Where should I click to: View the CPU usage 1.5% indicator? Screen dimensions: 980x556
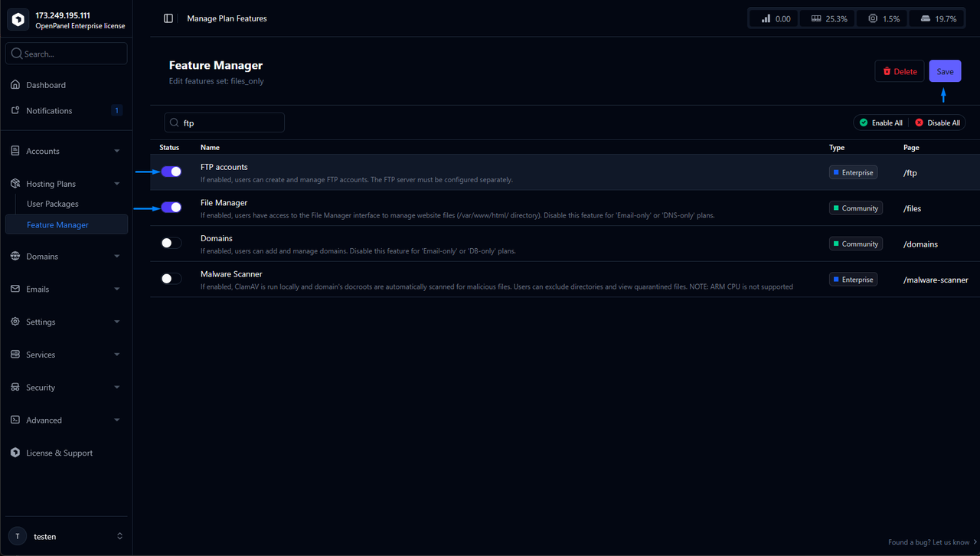tap(884, 18)
